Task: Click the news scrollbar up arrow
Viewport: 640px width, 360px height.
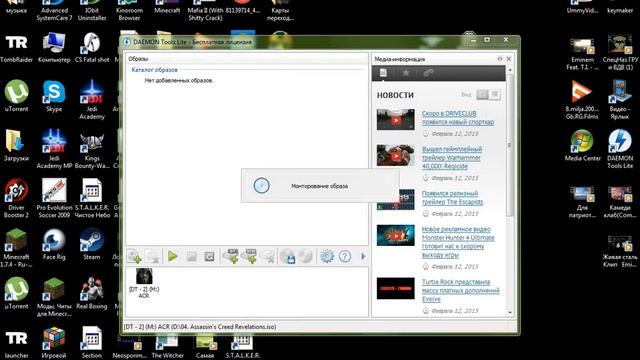Action: pyautogui.click(x=510, y=70)
